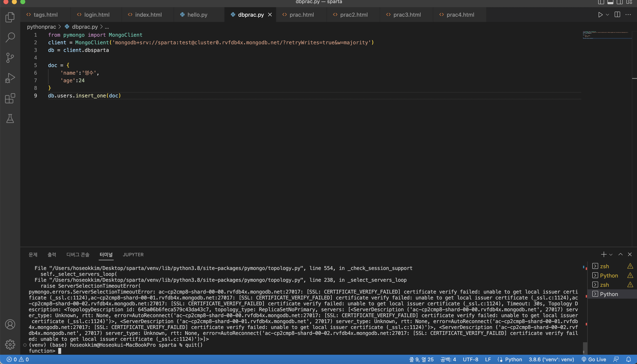Split the editor to the right
Image resolution: width=637 pixels, height=364 pixels.
[617, 15]
